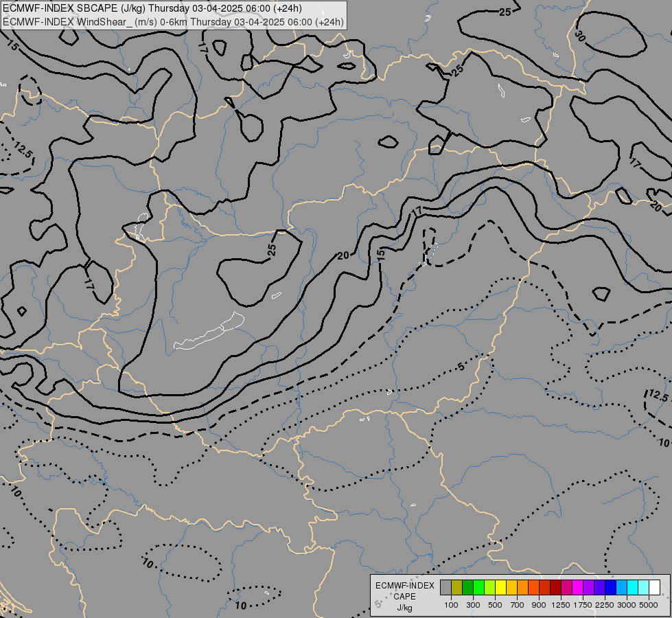Click the 100 value on the legend scale
Image resolution: width=672 pixels, height=618 pixels.
pyautogui.click(x=451, y=605)
